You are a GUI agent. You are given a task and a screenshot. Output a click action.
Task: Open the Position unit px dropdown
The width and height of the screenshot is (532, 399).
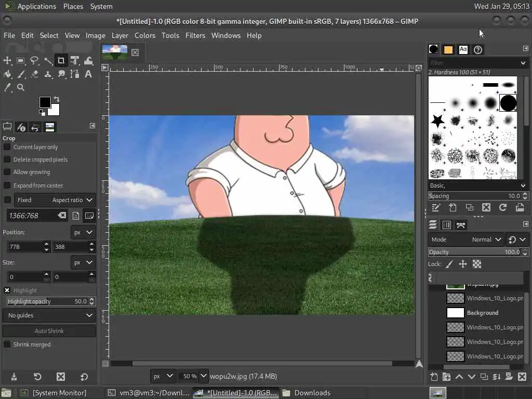click(83, 232)
